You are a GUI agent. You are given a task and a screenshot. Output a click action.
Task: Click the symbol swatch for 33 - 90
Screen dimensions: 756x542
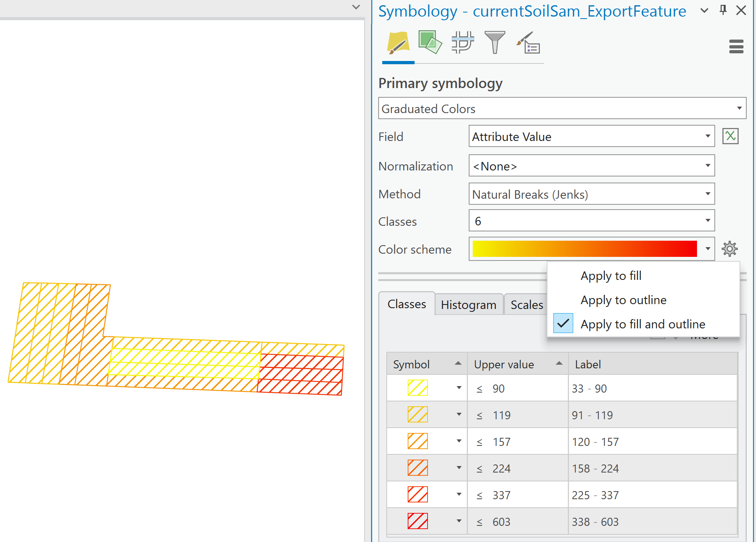point(417,388)
